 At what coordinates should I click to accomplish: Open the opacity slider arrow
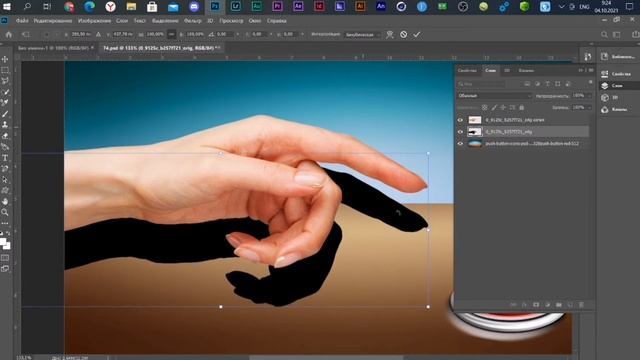[x=589, y=96]
